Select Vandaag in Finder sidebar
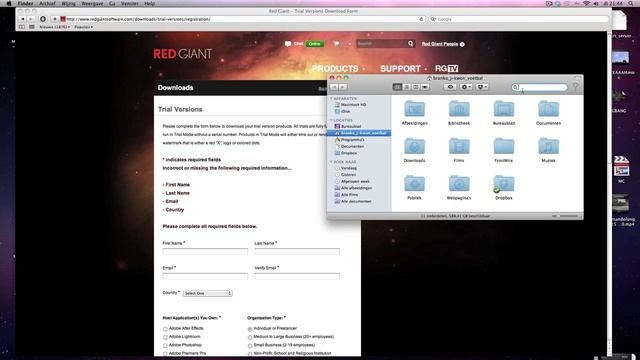Image resolution: width=640 pixels, height=360 pixels. [x=349, y=168]
